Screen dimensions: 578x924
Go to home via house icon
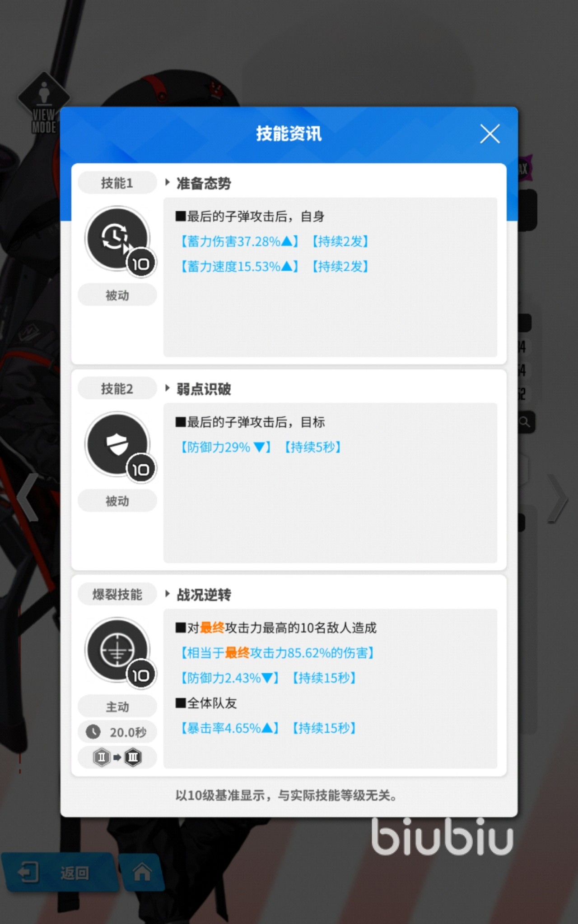click(x=142, y=872)
